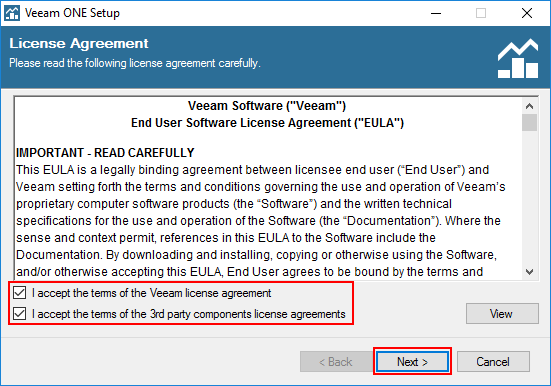Click the EULA scrollbar up arrow
This screenshot has height=386, width=551.
529,105
